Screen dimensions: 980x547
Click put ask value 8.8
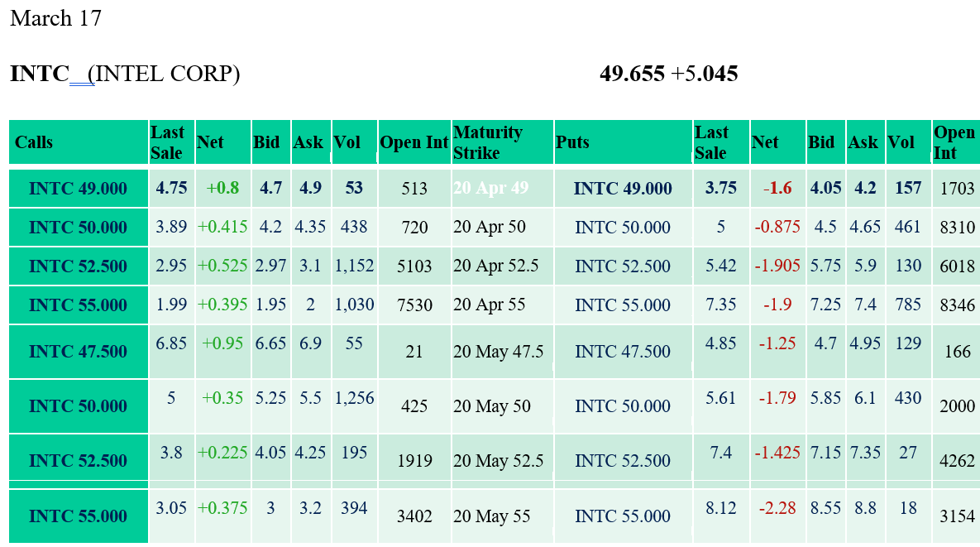[x=865, y=507]
